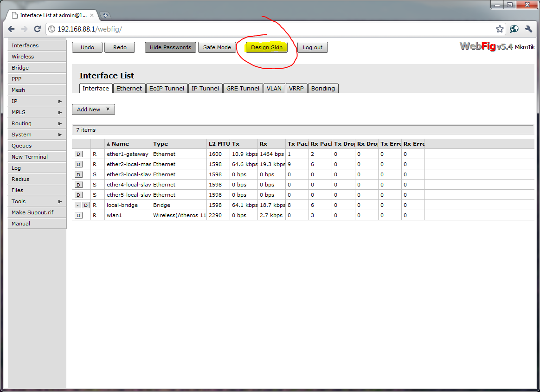
Task: Open the globe extension icon
Action: point(514,29)
